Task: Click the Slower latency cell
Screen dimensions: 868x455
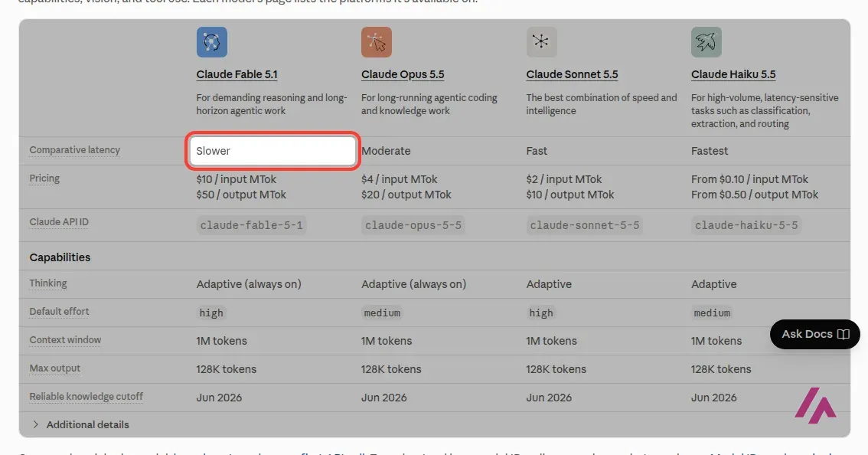Action: click(x=272, y=151)
